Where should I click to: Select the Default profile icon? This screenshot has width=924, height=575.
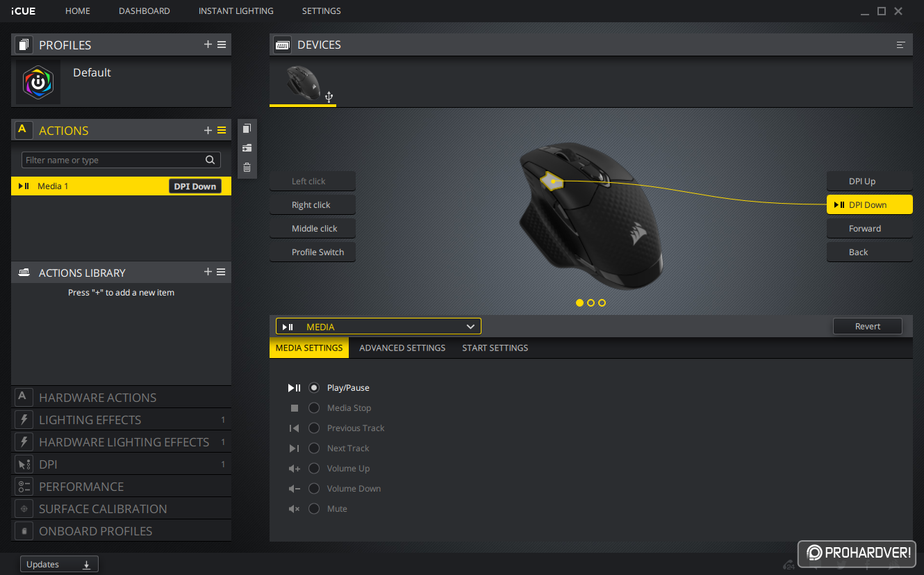38,82
